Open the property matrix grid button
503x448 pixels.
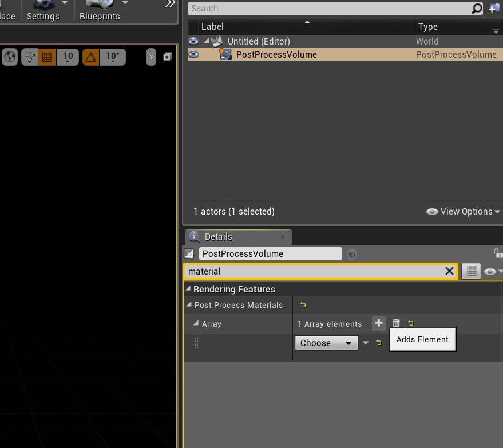[x=472, y=271]
